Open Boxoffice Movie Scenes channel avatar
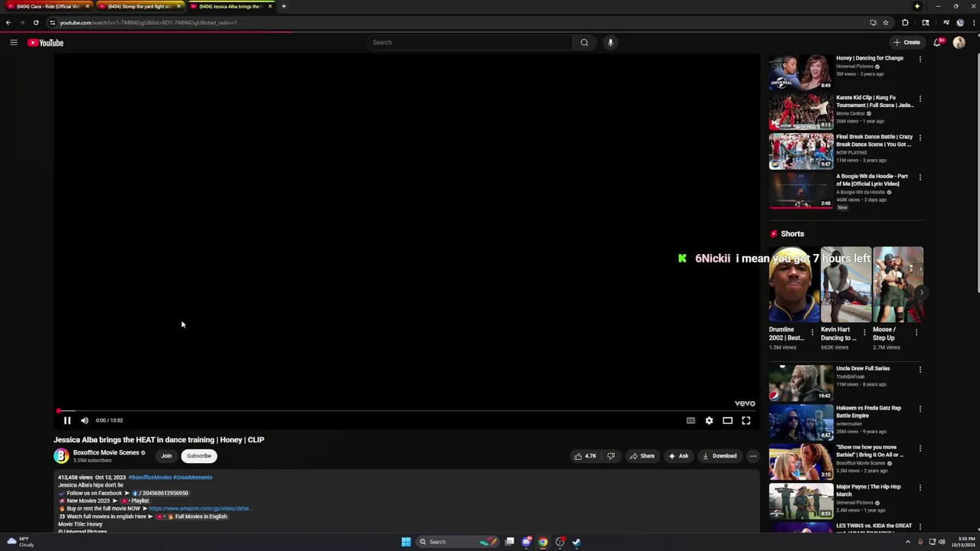The height and width of the screenshot is (551, 980). [x=61, y=456]
